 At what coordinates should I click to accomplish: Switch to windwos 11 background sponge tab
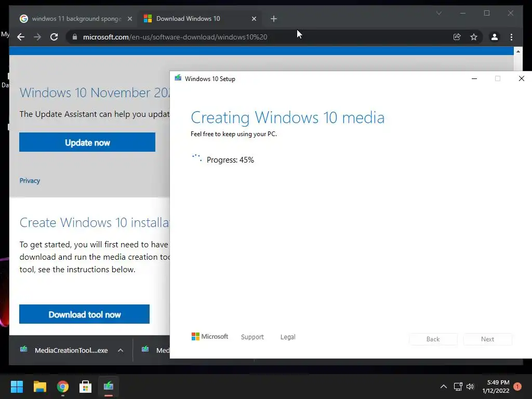pos(76,19)
